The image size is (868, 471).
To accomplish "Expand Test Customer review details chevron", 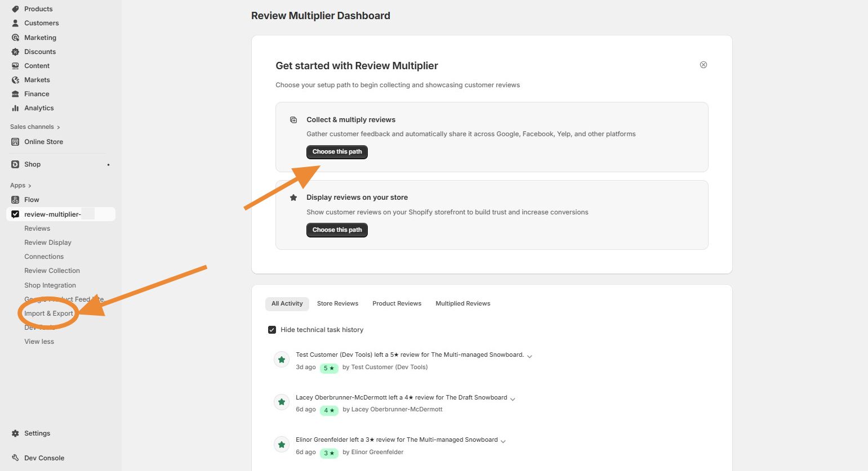I will [x=529, y=356].
